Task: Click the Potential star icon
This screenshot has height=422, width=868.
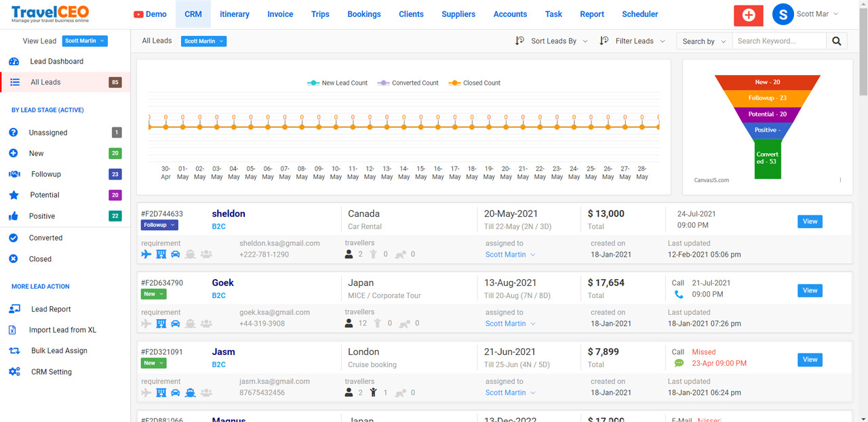Action: pos(14,195)
